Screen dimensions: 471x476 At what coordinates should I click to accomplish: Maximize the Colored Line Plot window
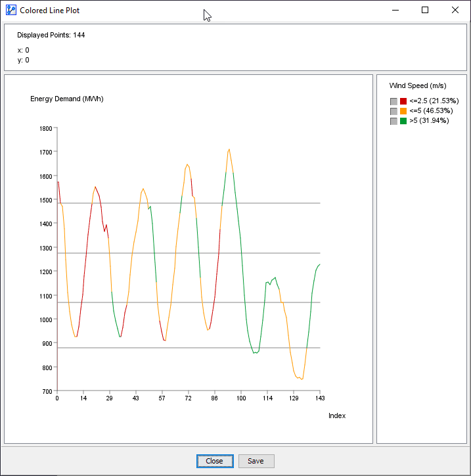(425, 11)
